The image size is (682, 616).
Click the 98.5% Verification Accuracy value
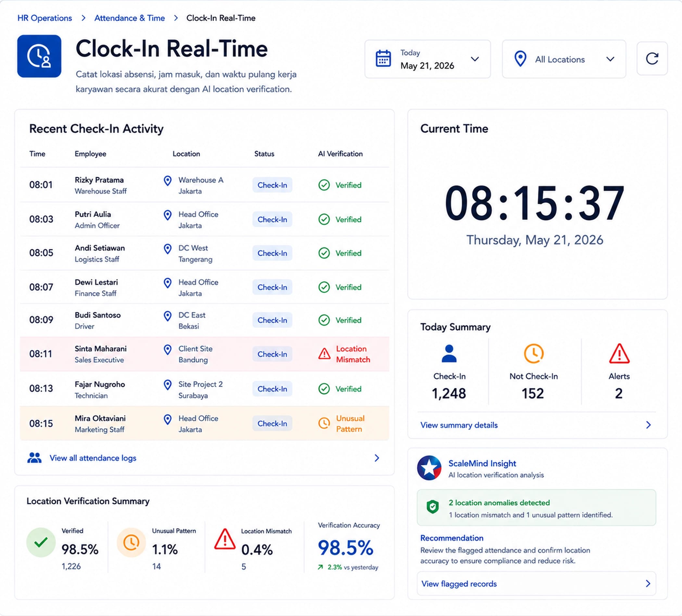coord(346,548)
